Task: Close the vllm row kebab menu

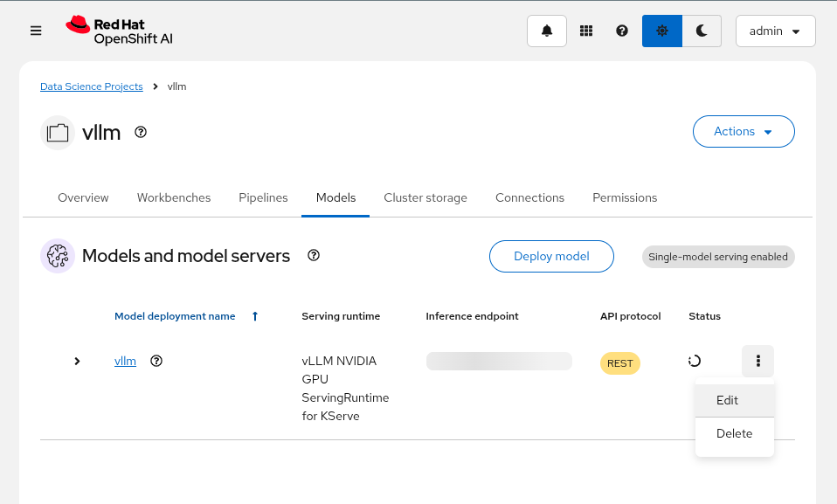Action: pyautogui.click(x=758, y=361)
